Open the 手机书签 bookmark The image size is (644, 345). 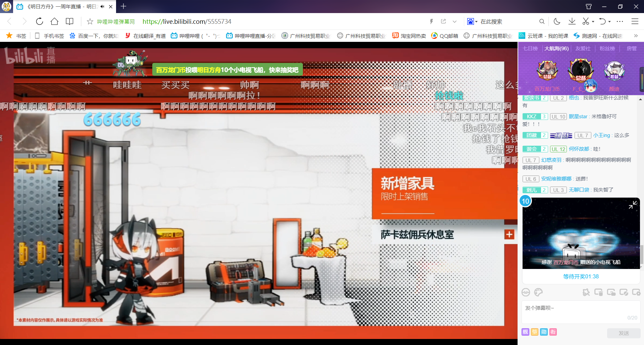click(x=49, y=36)
